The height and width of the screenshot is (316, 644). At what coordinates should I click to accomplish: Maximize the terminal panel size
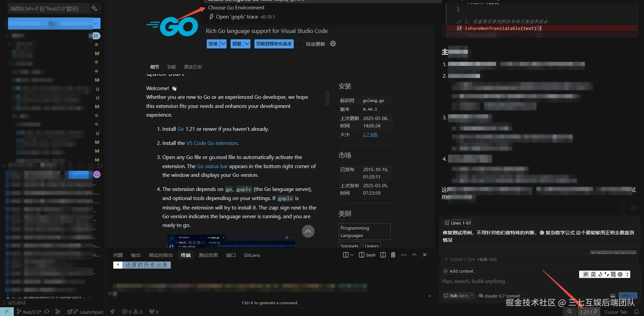click(x=414, y=255)
